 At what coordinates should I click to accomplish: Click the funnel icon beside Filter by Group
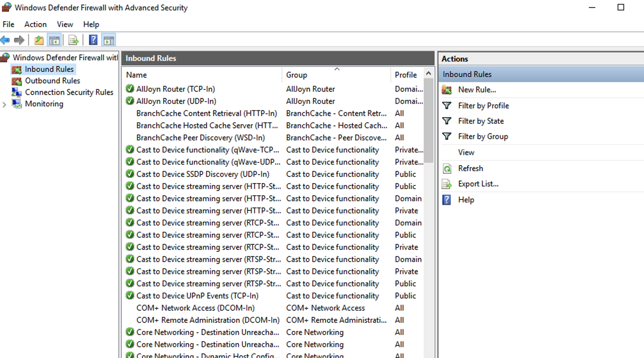447,136
